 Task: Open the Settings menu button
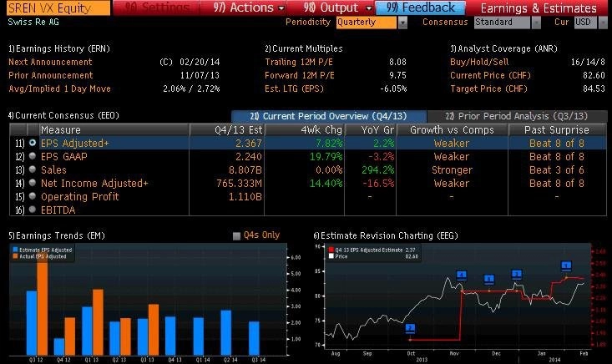point(158,8)
